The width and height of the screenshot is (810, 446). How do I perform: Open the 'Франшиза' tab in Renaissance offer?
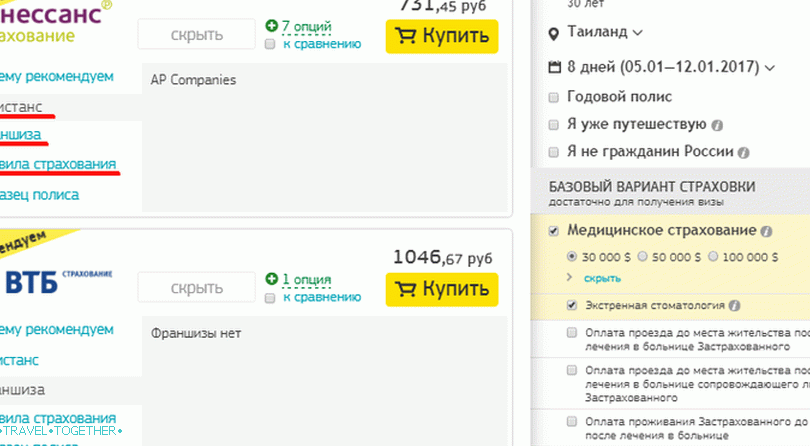coord(20,134)
